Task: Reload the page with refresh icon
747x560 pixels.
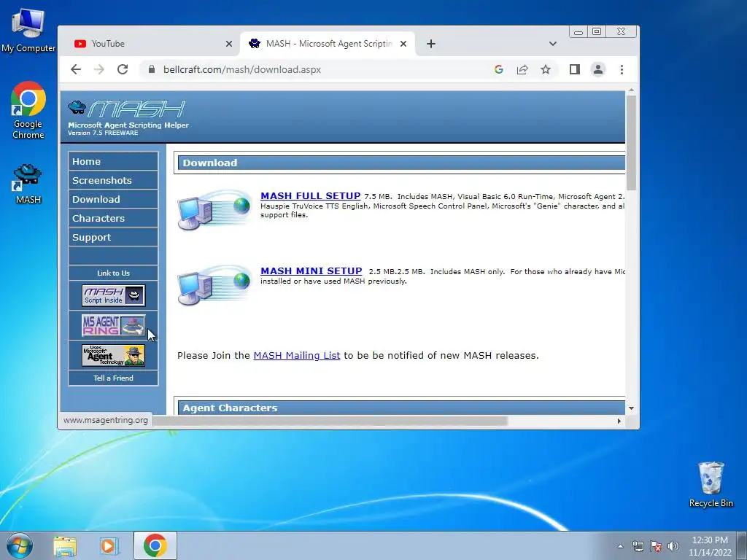Action: [x=123, y=69]
